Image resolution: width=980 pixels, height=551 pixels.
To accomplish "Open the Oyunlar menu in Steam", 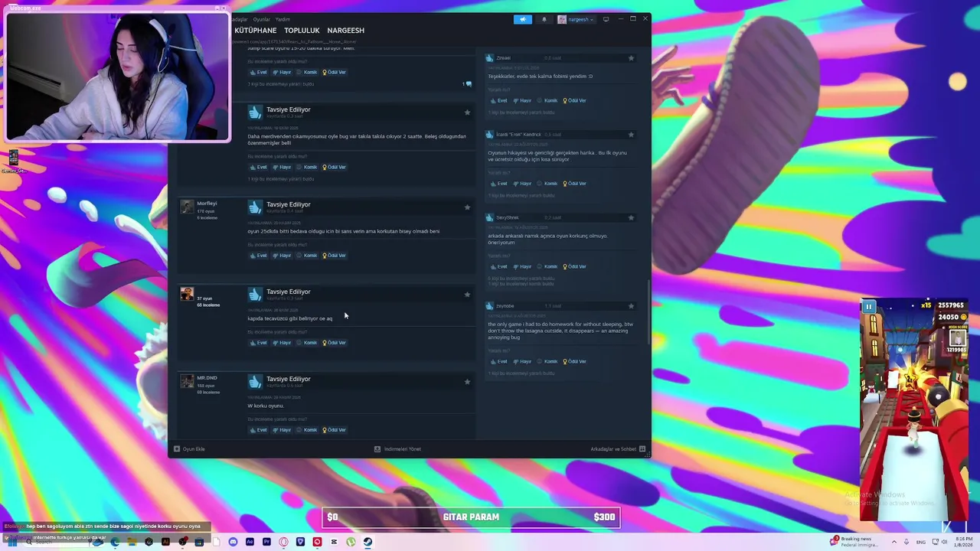I will click(262, 19).
